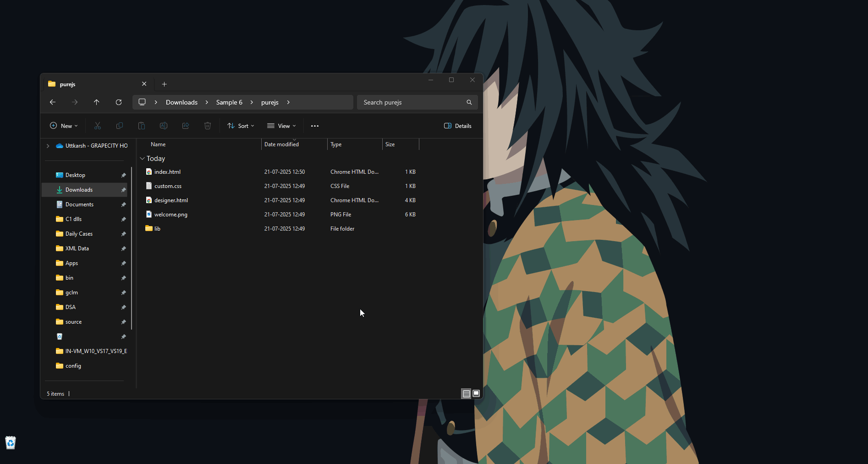Select the welcome.png file icon

(149, 214)
